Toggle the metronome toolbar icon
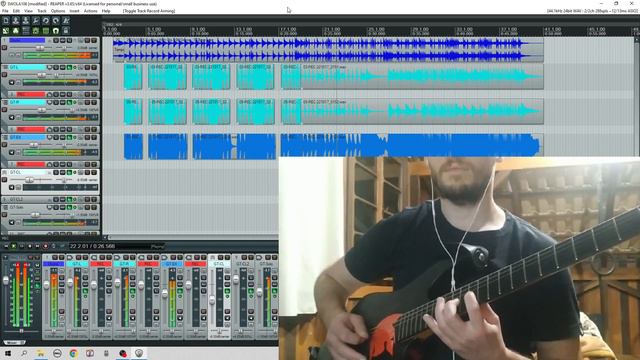Screen dimensions: 640x360 66,21
